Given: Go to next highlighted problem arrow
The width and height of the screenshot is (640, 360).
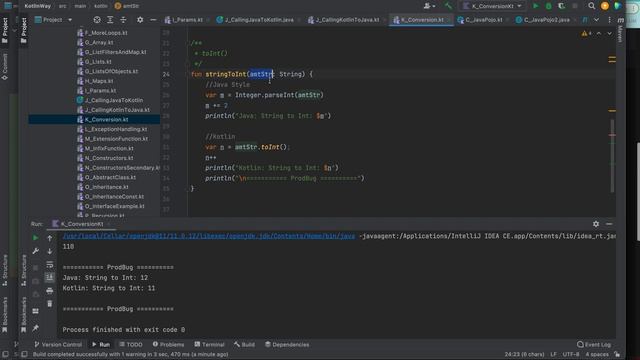Looking at the screenshot, I should pyautogui.click(x=609, y=33).
